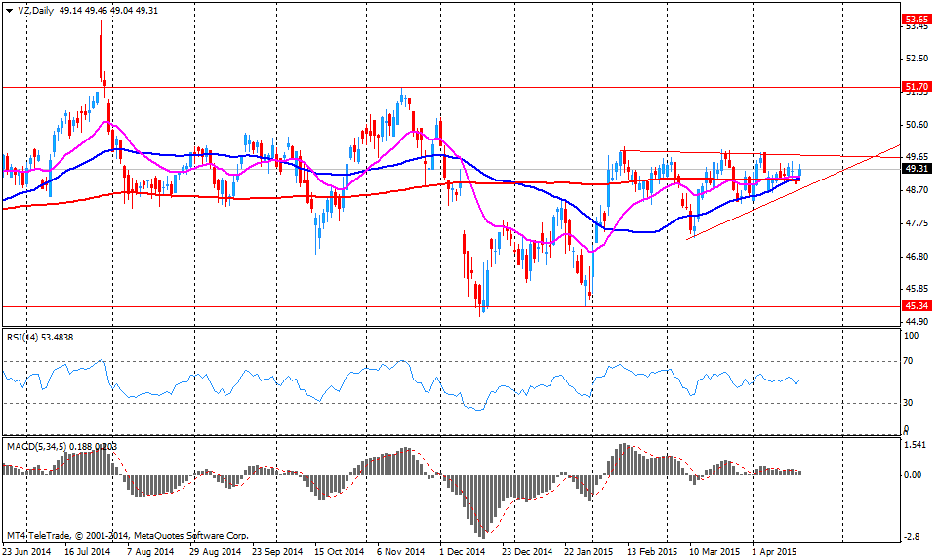The image size is (939, 560).
Task: Click the 16 Jul 2014 date label
Action: [x=88, y=551]
